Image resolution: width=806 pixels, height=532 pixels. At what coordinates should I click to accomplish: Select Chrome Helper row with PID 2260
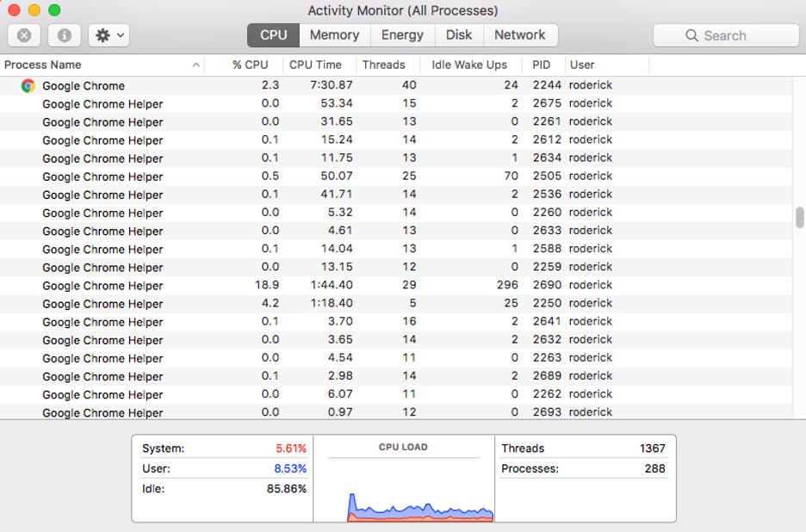pyautogui.click(x=396, y=213)
